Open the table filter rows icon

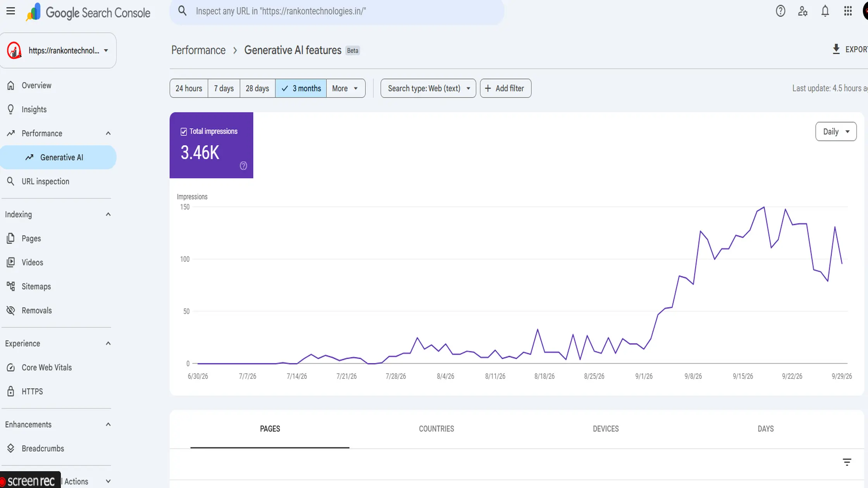(x=847, y=462)
